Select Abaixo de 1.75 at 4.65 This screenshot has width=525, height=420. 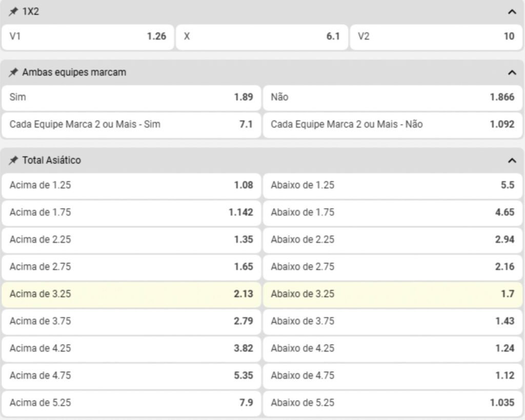pos(393,212)
